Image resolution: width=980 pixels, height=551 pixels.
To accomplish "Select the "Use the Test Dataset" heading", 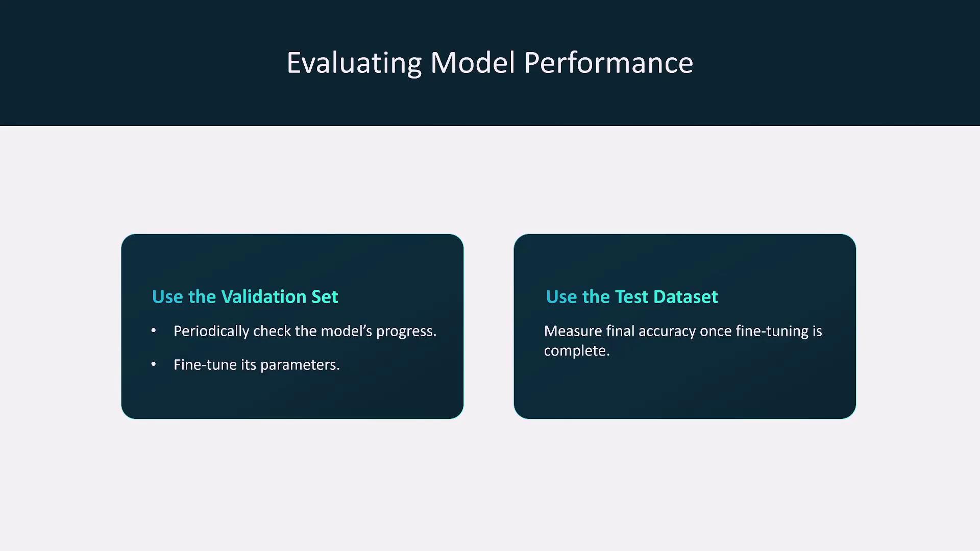I will [x=632, y=297].
